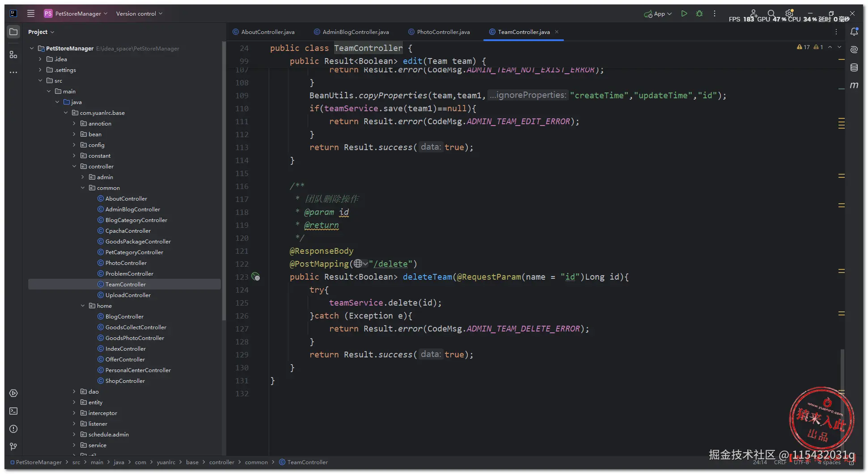Screen dimensions: 868x474
Task: Open IndexController in project tree
Action: [126, 348]
